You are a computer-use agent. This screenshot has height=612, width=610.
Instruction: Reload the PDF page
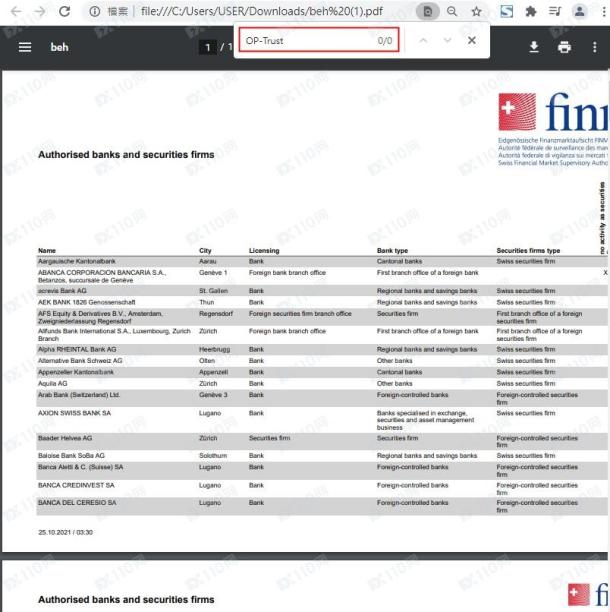click(x=64, y=11)
